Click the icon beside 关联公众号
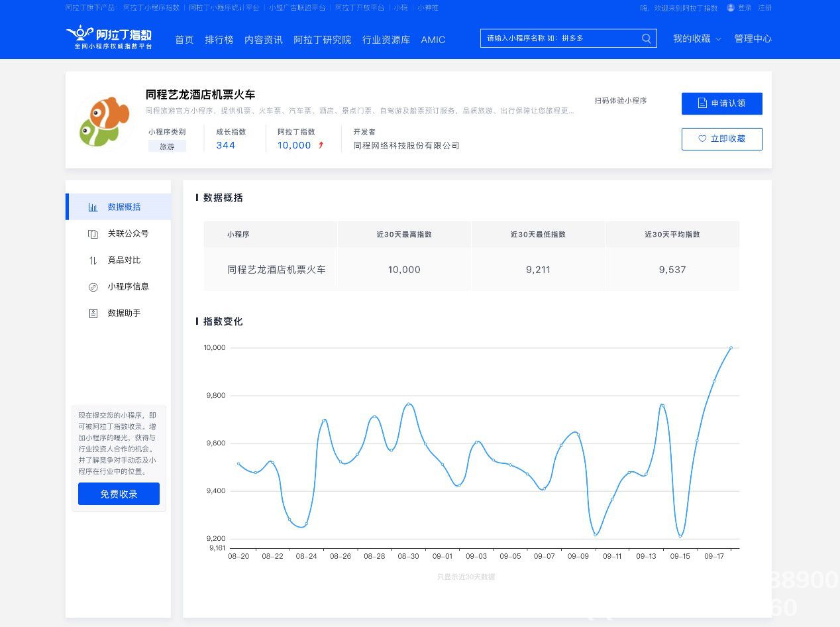 93,233
